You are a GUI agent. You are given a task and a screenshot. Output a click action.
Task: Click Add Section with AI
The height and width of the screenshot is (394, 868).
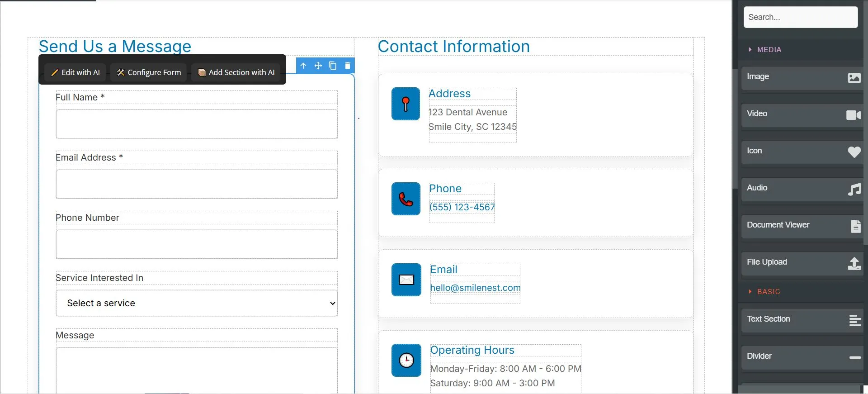236,72
